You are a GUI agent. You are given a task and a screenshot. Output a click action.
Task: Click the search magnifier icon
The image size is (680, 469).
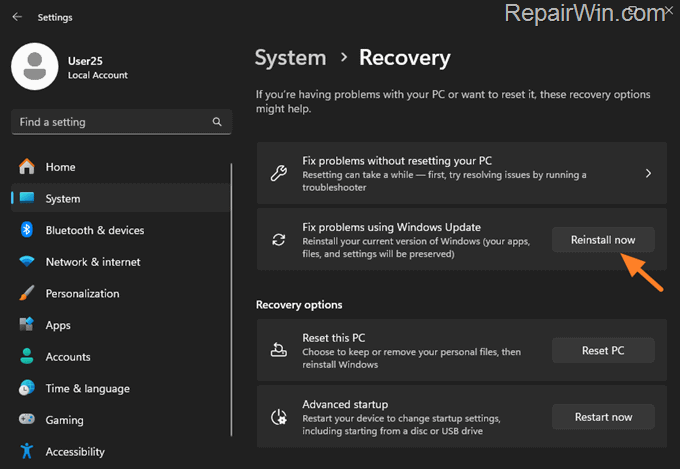(217, 122)
